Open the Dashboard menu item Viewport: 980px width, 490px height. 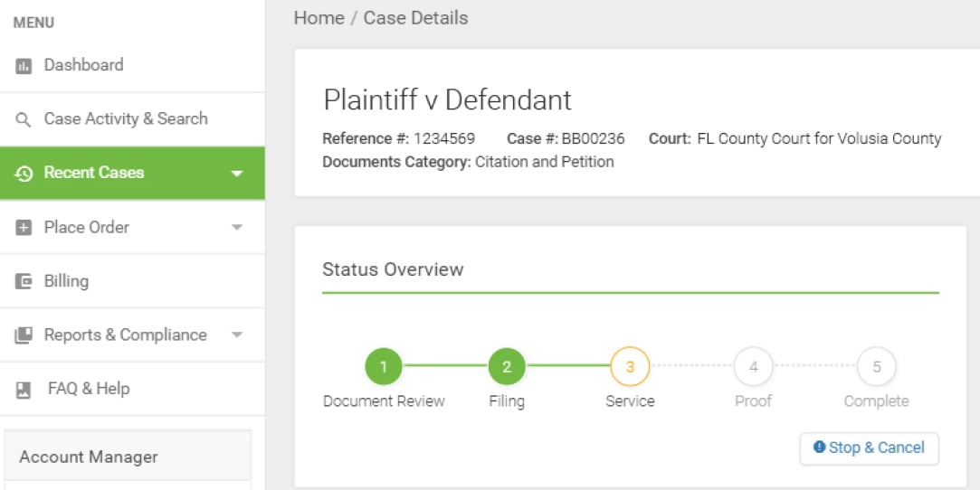coord(83,65)
